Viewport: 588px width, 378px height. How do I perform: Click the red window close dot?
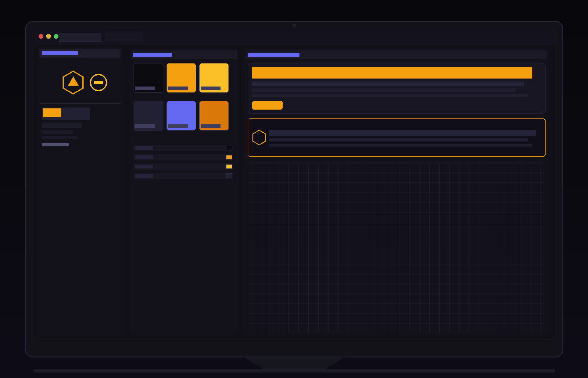(x=41, y=37)
